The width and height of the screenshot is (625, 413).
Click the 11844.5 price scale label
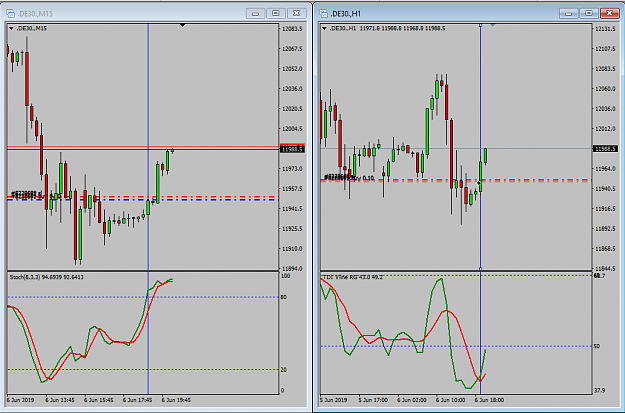605,268
